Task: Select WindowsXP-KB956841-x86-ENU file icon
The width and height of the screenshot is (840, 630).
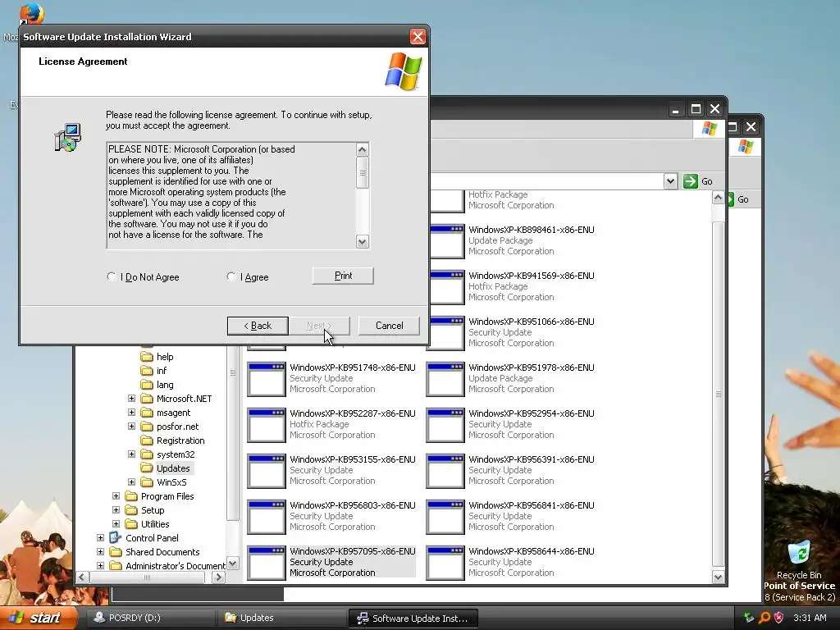Action: pyautogui.click(x=445, y=518)
